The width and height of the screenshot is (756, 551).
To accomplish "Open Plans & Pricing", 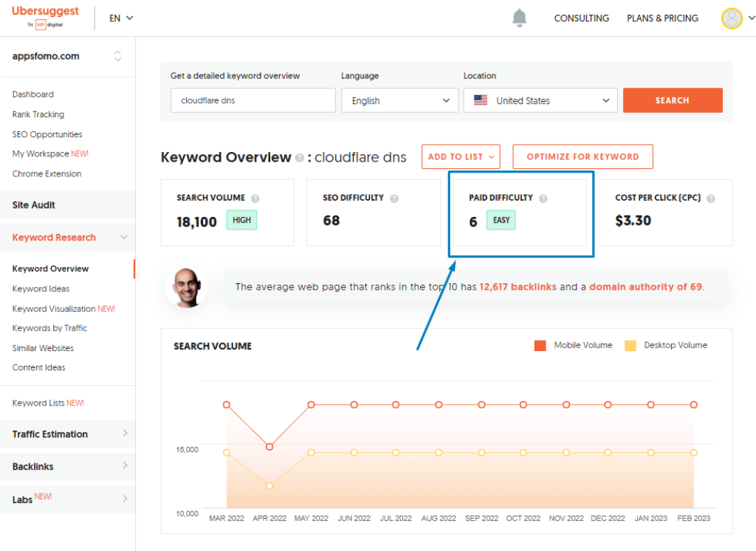I will 662,18.
